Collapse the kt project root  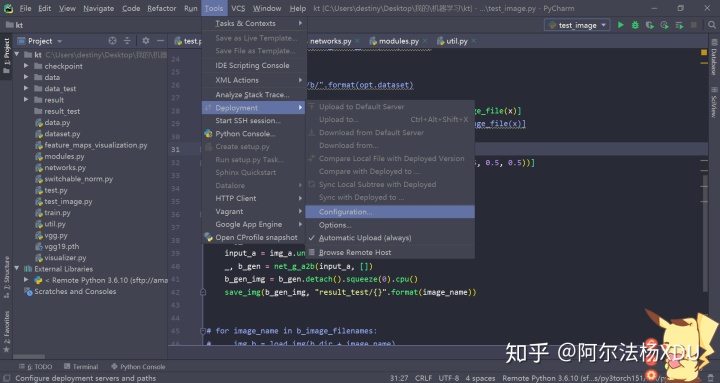[x=17, y=55]
